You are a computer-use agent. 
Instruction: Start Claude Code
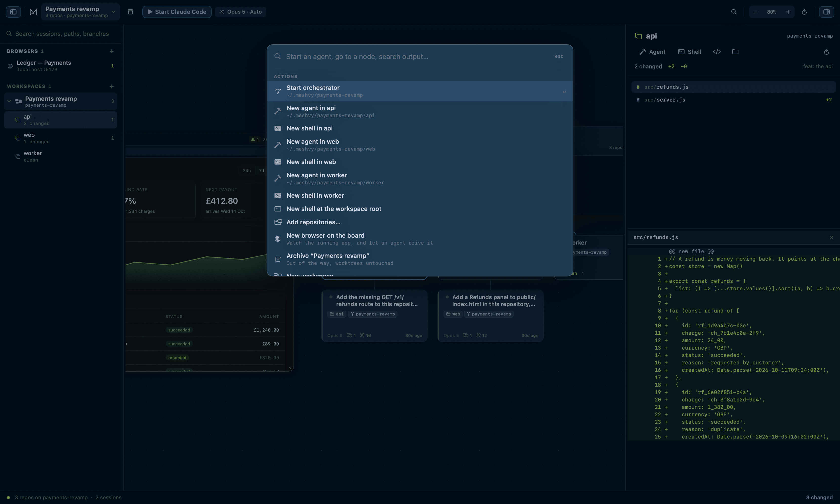177,12
